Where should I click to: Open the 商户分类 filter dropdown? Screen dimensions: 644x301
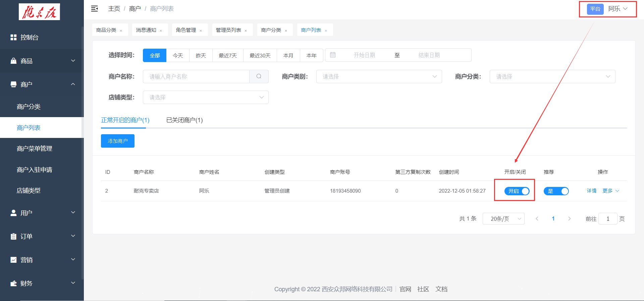tap(552, 77)
